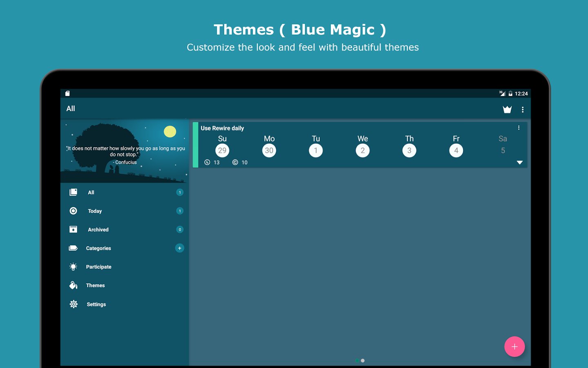Select the All habits menu item
This screenshot has width=588, height=368.
pos(91,193)
